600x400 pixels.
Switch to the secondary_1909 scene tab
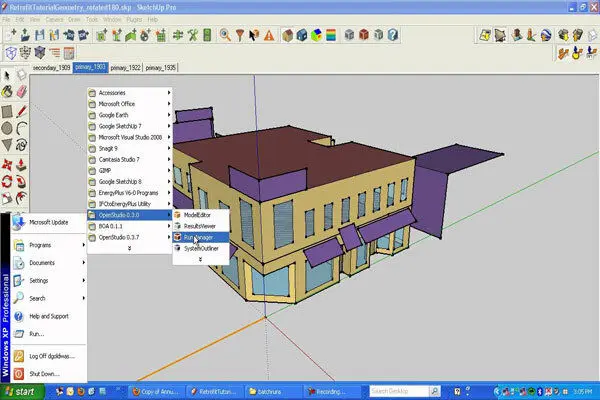coord(50,68)
